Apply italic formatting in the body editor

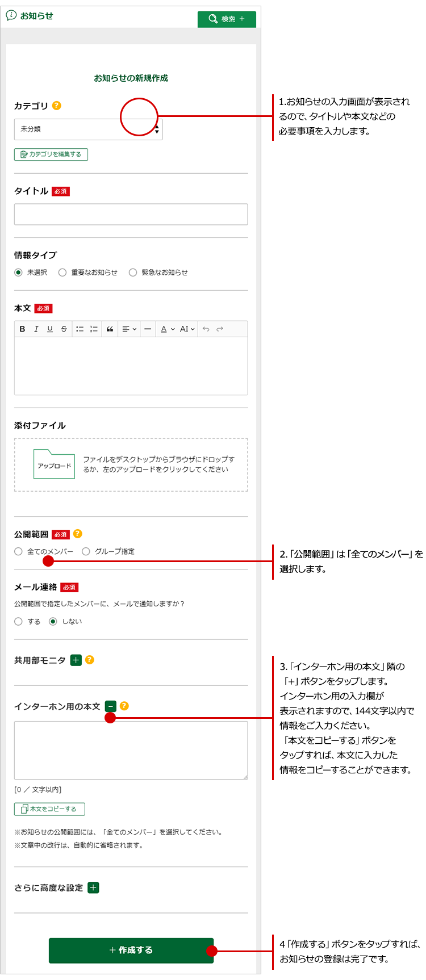tap(36, 329)
